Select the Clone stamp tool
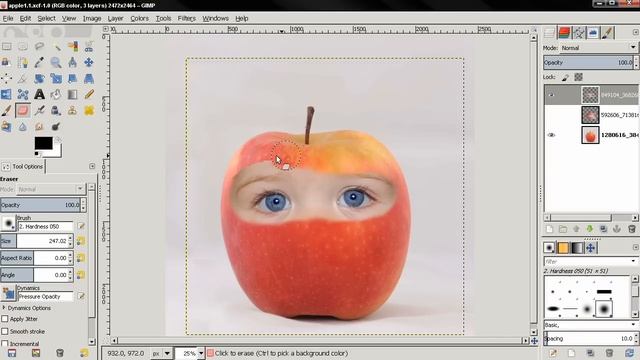Image resolution: width=640 pixels, height=360 pixels. coord(73,110)
